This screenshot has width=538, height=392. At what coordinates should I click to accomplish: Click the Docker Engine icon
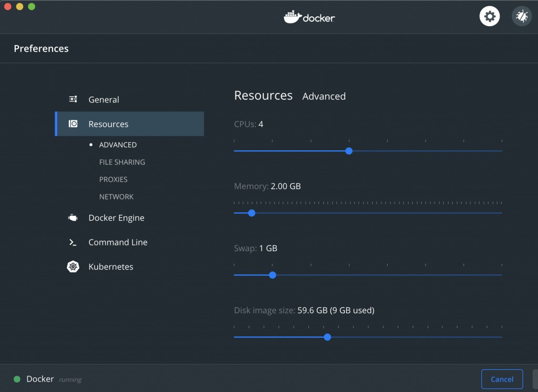pyautogui.click(x=73, y=218)
